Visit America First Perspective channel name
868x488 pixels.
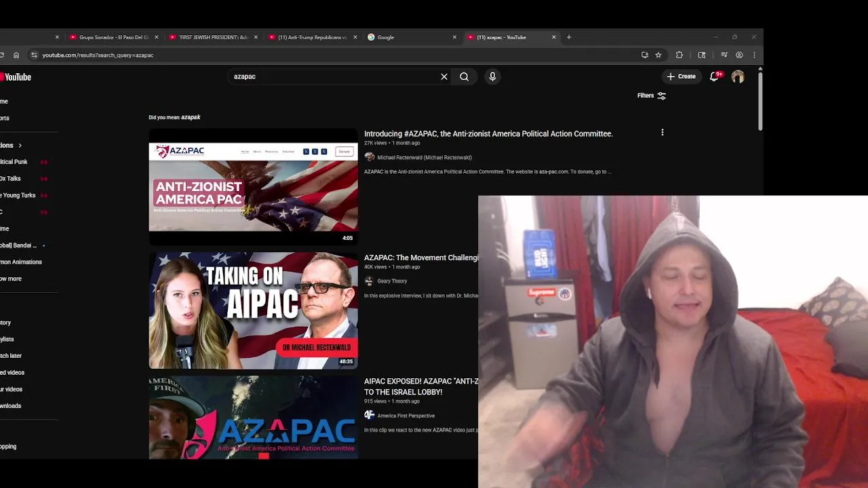[406, 415]
